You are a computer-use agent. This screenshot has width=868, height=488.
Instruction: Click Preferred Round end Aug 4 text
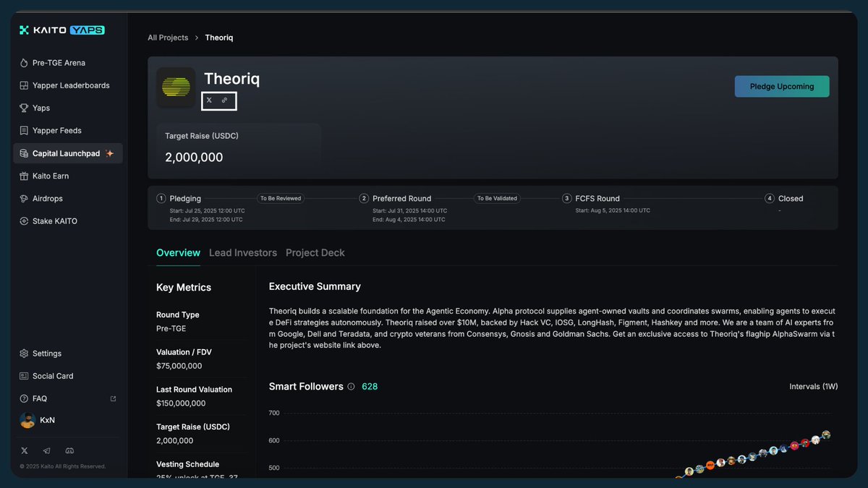click(x=409, y=219)
